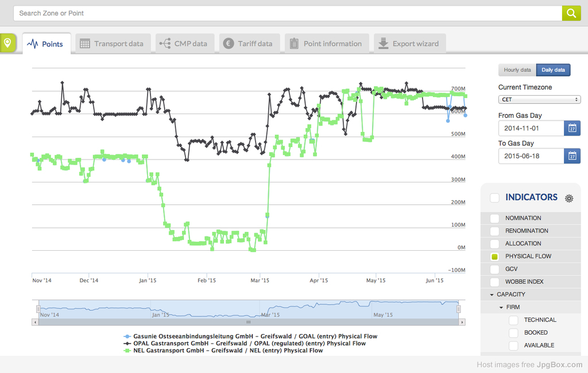The height and width of the screenshot is (373, 588).
Task: Switch to Hourly data view
Action: (517, 70)
